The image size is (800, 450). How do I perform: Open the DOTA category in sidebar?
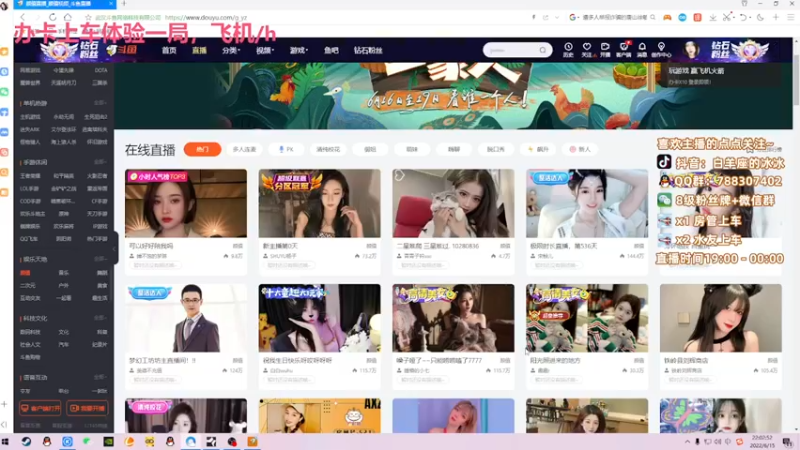(x=101, y=70)
